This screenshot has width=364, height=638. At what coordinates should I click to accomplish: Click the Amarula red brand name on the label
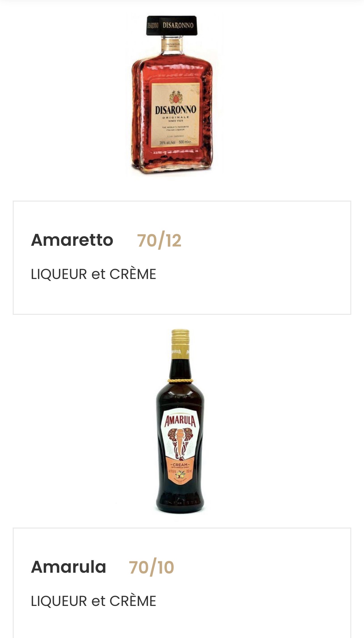coord(180,421)
